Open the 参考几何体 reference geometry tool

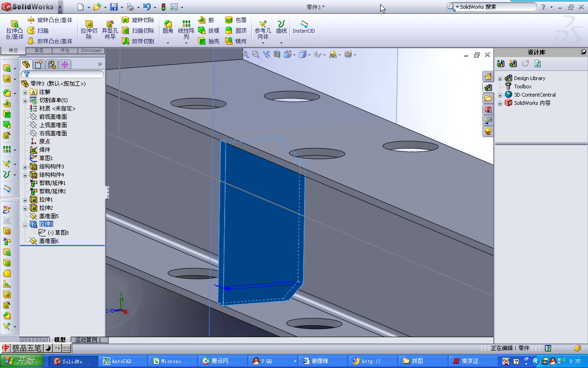(263, 30)
